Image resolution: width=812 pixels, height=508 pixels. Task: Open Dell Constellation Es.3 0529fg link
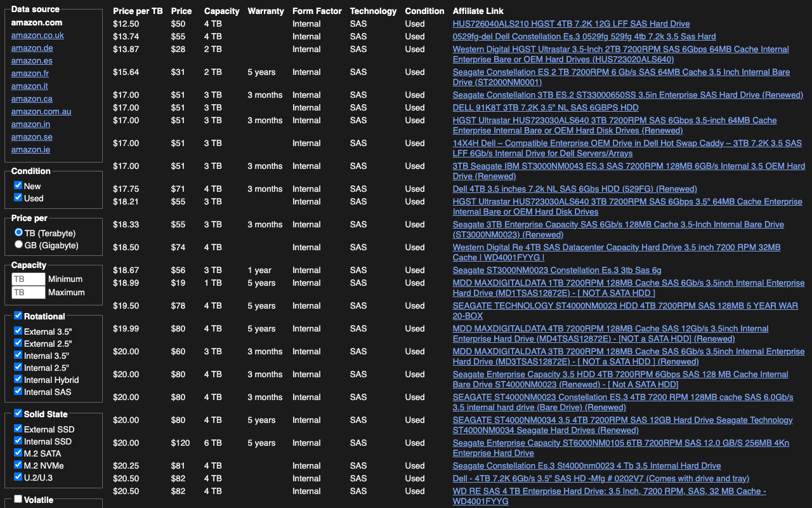tap(584, 36)
